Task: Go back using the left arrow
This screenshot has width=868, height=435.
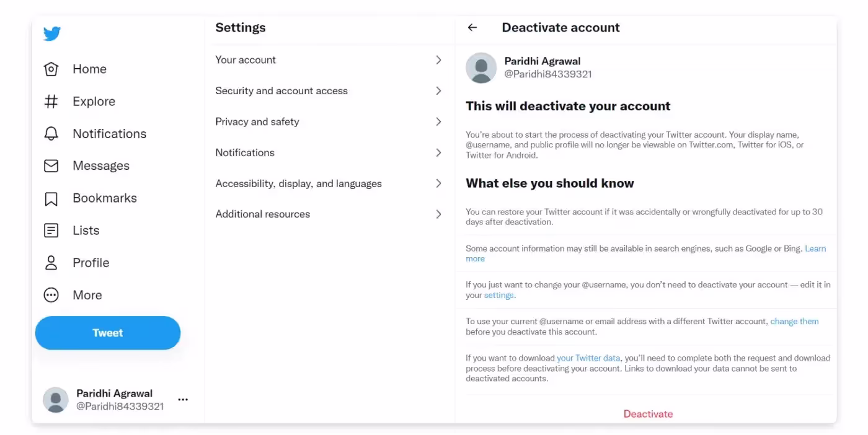Action: tap(472, 27)
